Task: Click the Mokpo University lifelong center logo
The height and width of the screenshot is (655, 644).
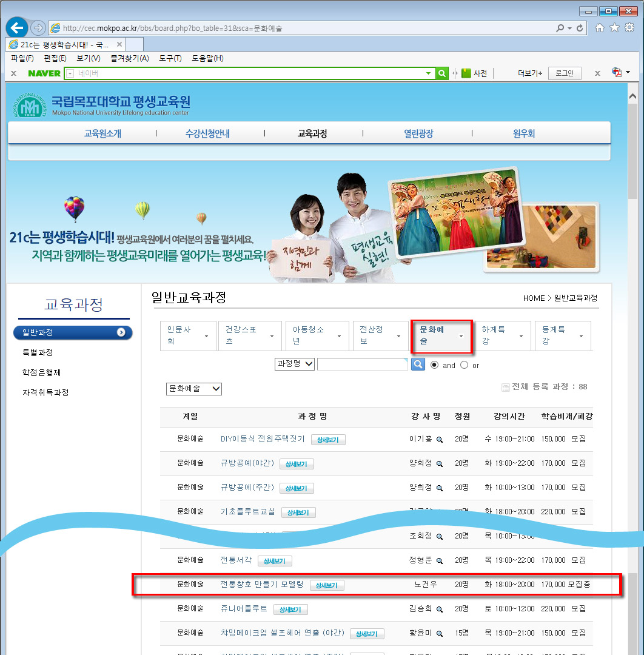Action: (x=101, y=105)
